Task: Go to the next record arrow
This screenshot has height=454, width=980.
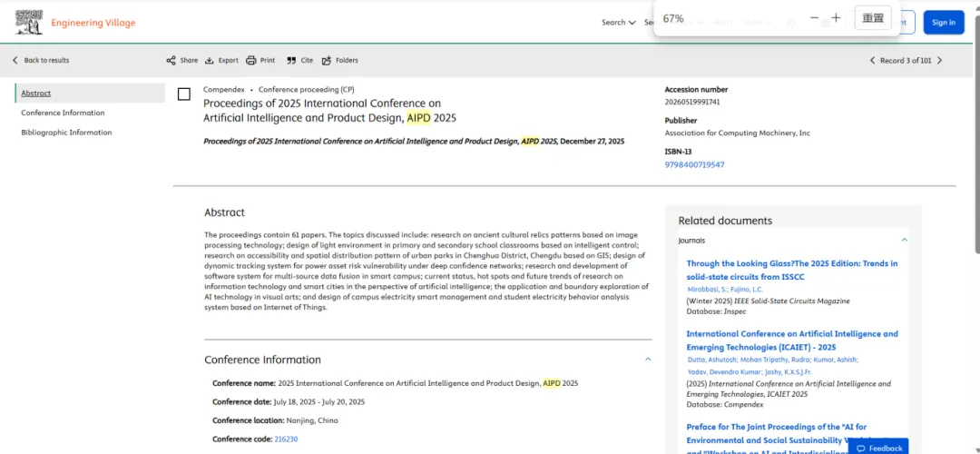Action: coord(939,61)
